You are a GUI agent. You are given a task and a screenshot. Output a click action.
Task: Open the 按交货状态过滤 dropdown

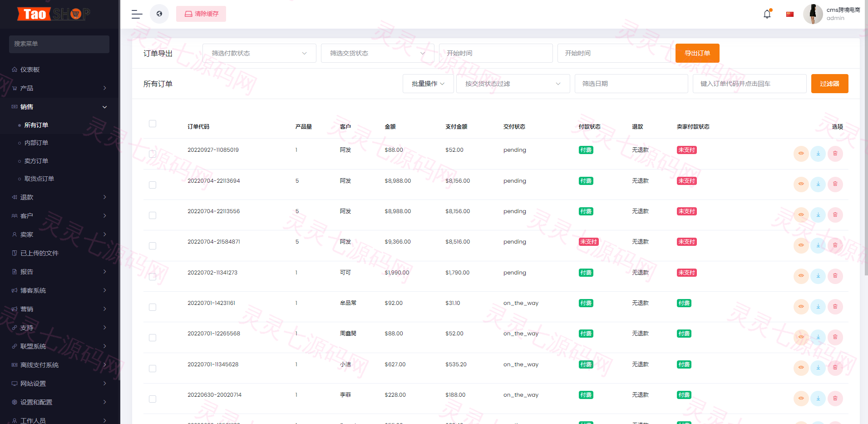[x=513, y=84]
